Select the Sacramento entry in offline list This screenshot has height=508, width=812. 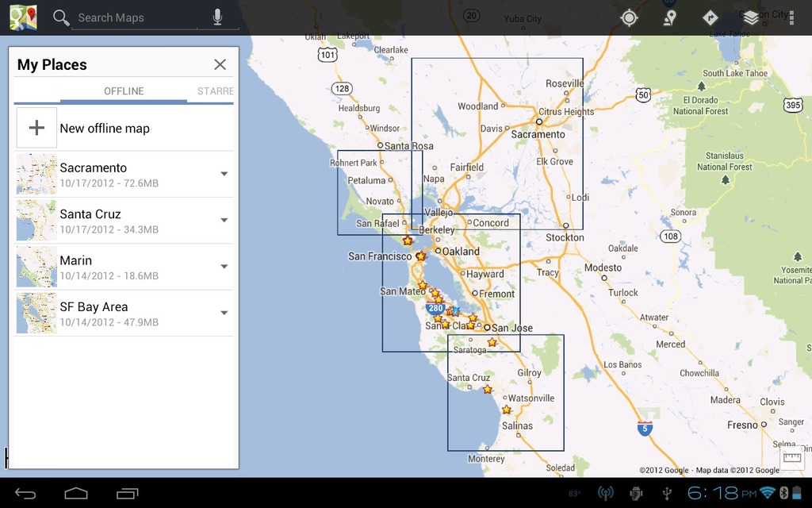coord(124,174)
